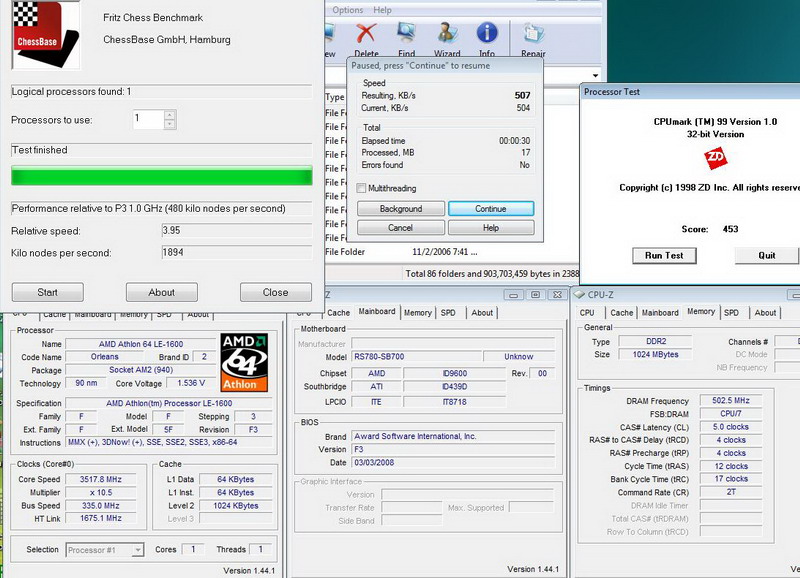Image resolution: width=800 pixels, height=578 pixels.
Task: Select Memory tab in right CPU-Z window
Action: 701,312
